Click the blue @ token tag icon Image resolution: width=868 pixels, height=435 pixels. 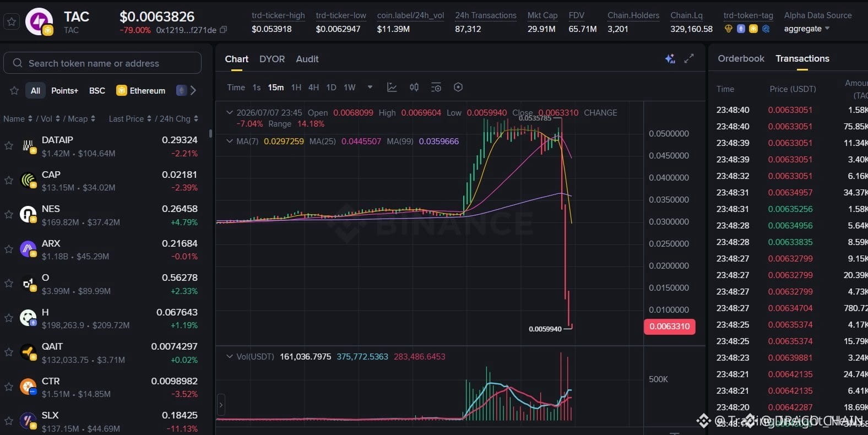pos(766,29)
